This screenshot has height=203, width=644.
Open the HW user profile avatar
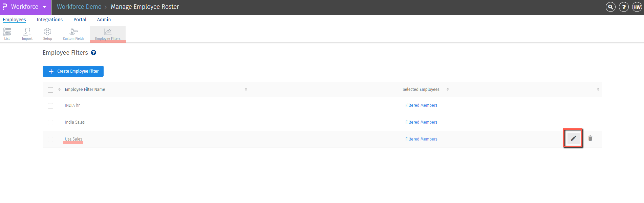[637, 7]
